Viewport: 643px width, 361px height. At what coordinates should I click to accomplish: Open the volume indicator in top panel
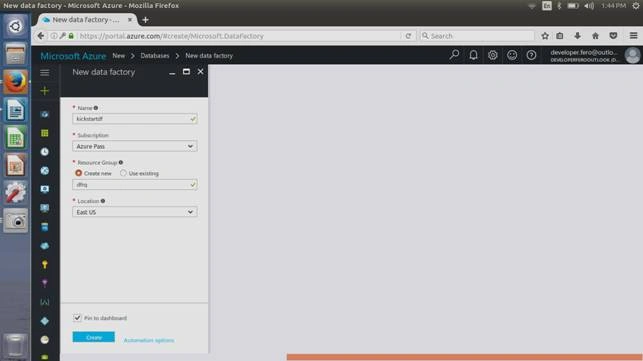pos(589,6)
